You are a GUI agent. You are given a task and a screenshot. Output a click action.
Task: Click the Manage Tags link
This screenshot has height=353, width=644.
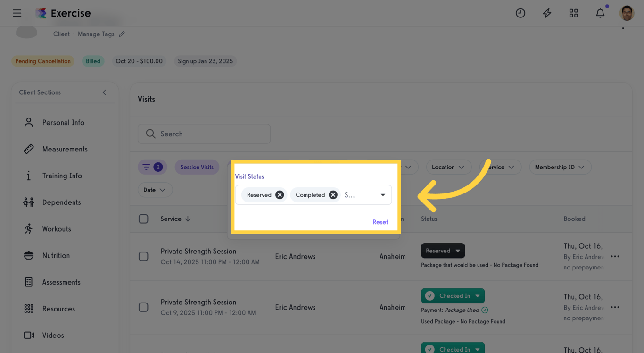pos(96,34)
